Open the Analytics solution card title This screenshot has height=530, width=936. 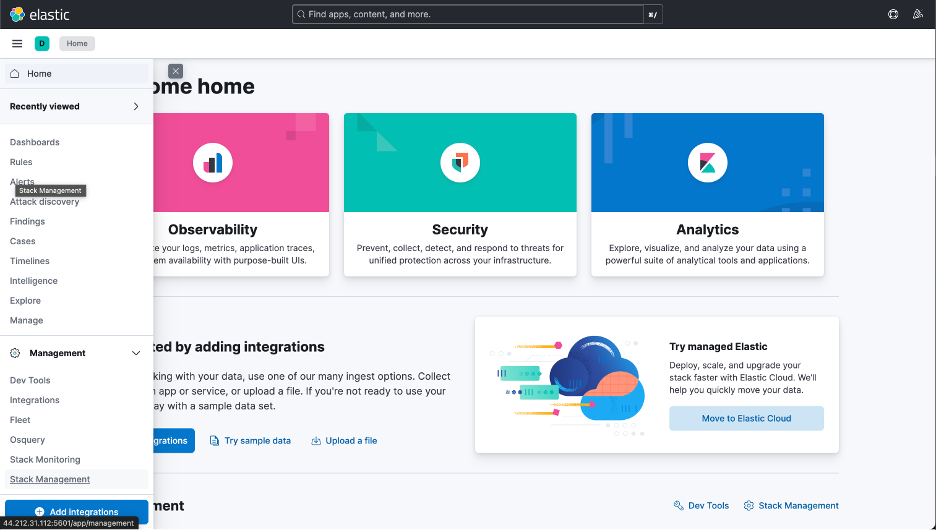click(x=707, y=230)
